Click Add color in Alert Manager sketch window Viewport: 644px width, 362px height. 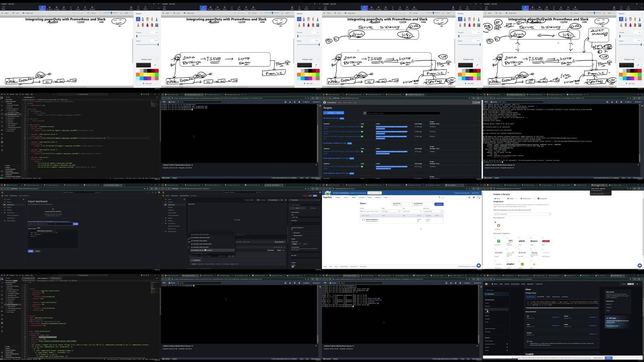click(630, 83)
